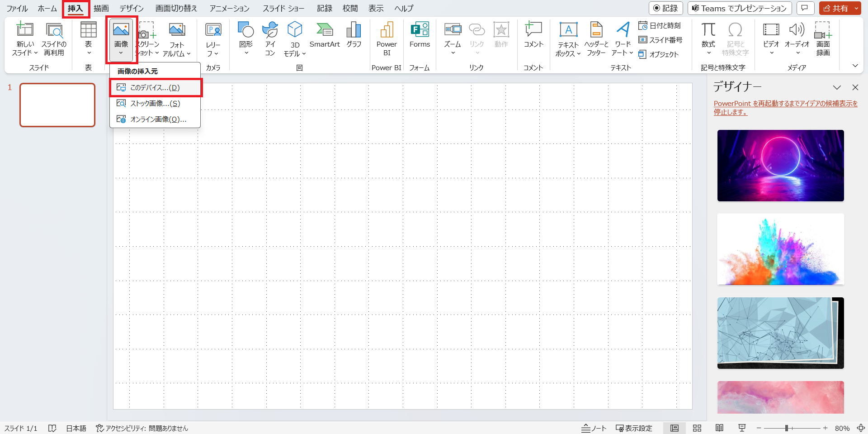Insert an equation with the 数式 icon

coord(708,38)
